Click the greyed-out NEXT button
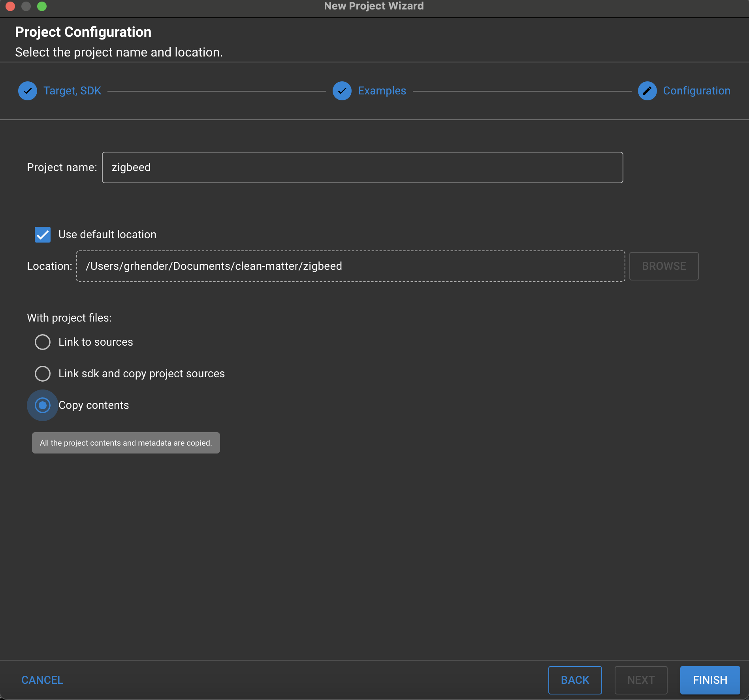The height and width of the screenshot is (700, 749). pyautogui.click(x=641, y=680)
